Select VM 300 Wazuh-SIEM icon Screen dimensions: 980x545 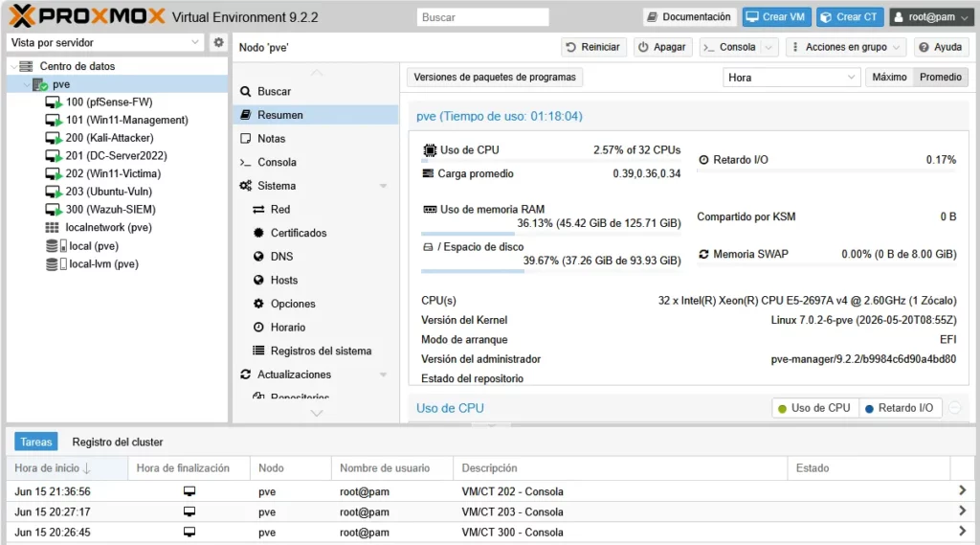click(x=54, y=210)
